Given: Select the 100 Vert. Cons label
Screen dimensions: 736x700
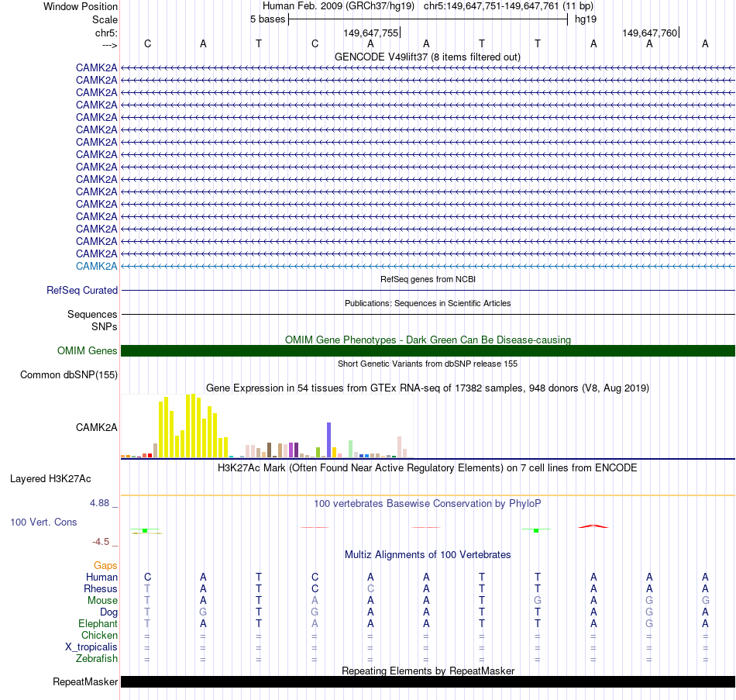Looking at the screenshot, I should 43,522.
